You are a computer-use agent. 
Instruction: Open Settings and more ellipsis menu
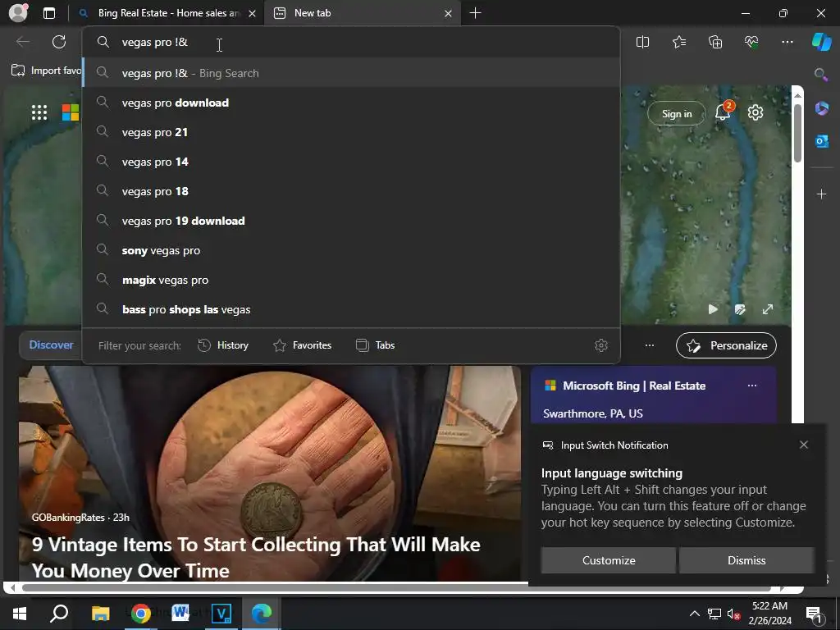[x=787, y=42]
